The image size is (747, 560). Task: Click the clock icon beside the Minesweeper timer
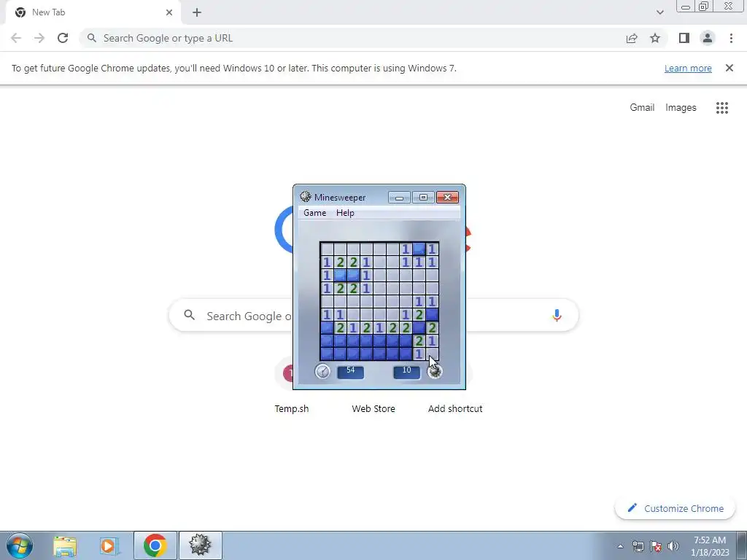click(x=322, y=371)
